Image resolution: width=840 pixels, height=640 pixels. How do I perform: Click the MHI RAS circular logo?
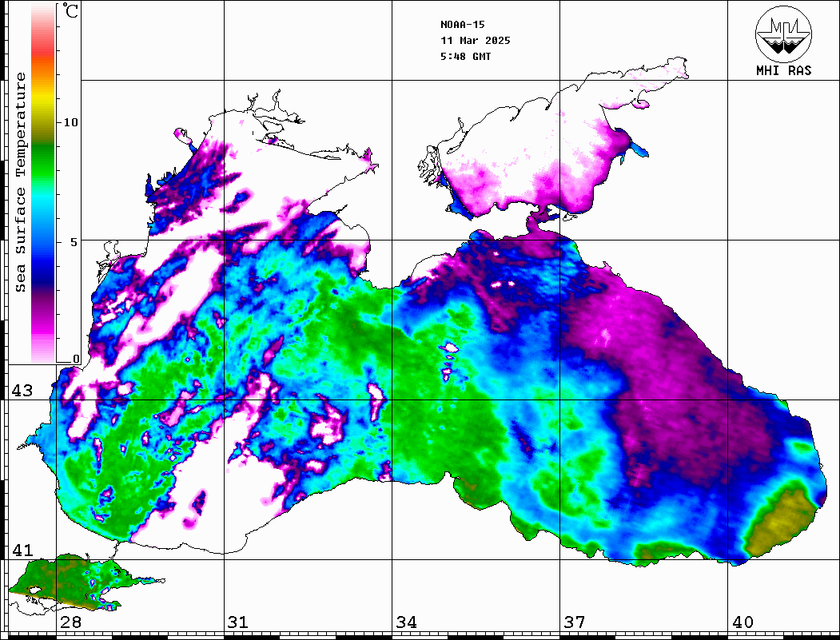[784, 34]
